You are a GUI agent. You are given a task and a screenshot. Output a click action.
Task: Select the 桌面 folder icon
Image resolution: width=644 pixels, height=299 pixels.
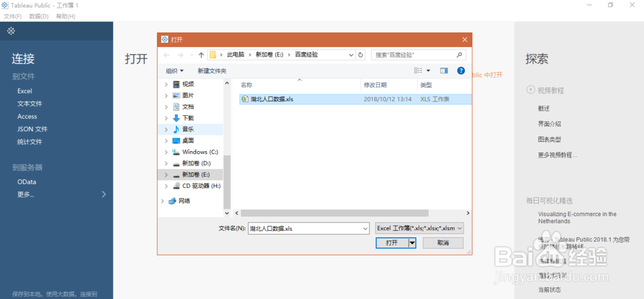(x=176, y=141)
